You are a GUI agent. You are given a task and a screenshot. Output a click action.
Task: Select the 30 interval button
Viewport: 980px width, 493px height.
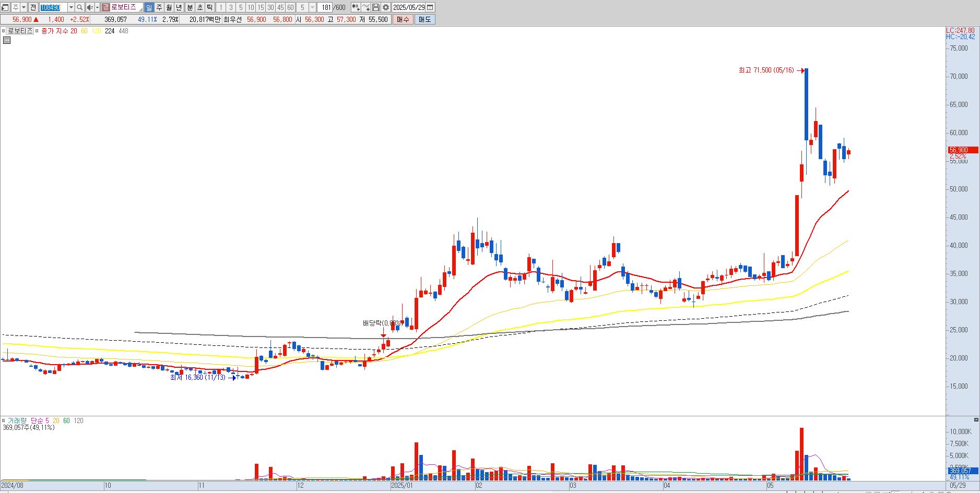point(270,7)
